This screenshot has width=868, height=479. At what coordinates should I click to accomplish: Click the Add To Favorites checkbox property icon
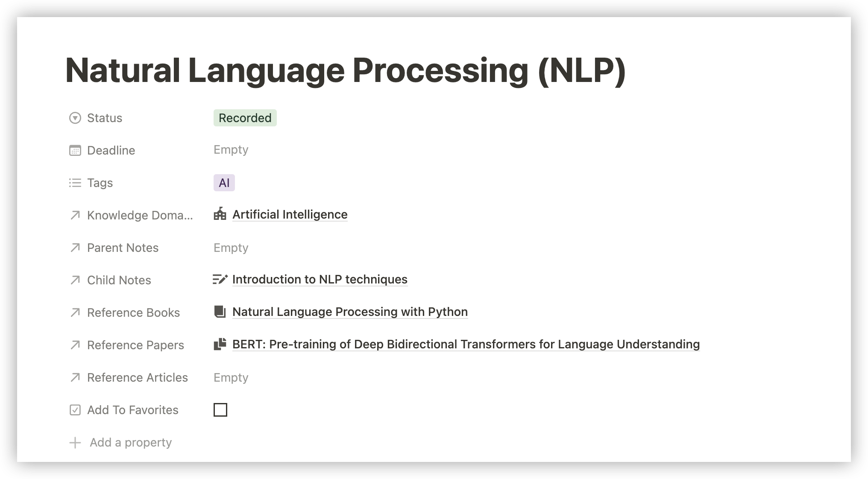[x=75, y=410]
